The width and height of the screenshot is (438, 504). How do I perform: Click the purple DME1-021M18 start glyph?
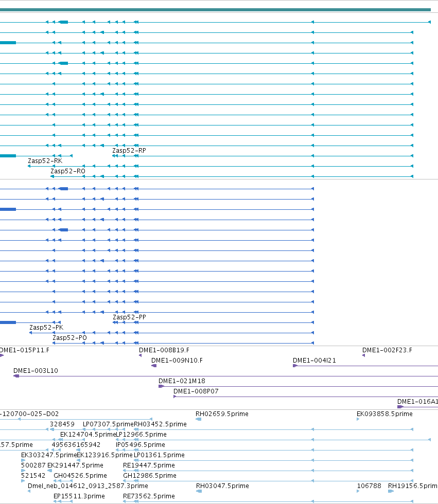point(162,386)
